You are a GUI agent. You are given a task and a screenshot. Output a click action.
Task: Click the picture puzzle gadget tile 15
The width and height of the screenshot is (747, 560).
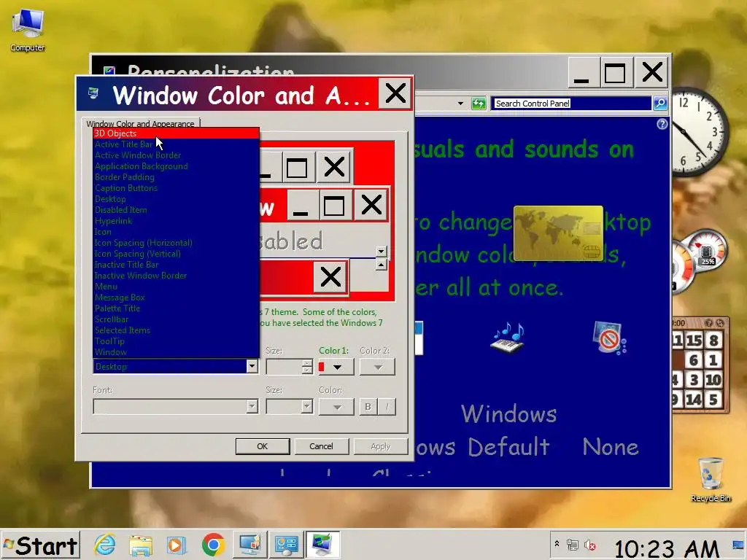(x=694, y=340)
